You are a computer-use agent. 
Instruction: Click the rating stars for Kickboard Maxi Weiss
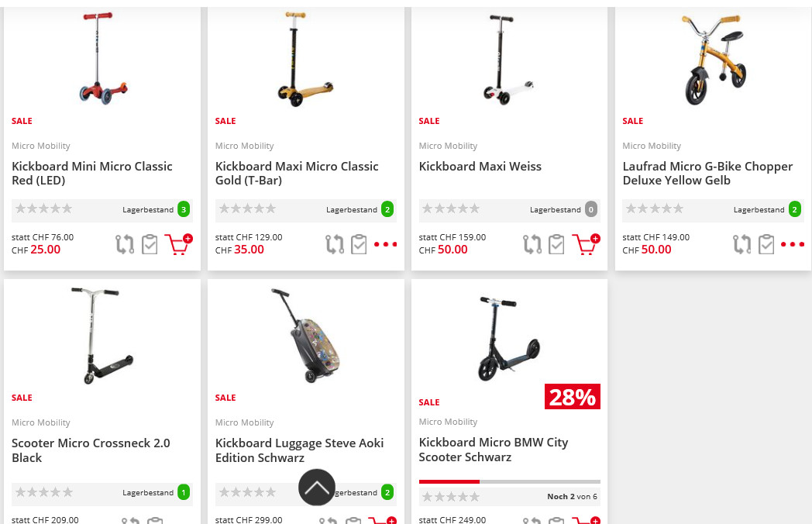click(451, 209)
